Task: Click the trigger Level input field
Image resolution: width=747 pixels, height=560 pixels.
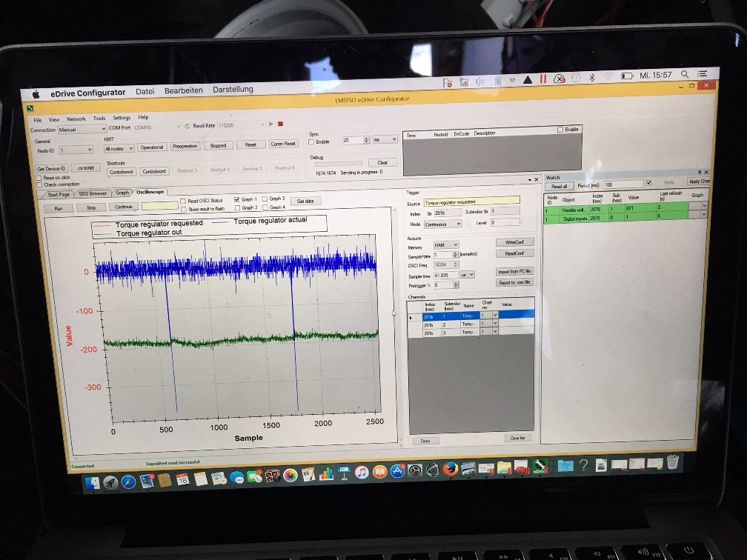Action: click(505, 222)
